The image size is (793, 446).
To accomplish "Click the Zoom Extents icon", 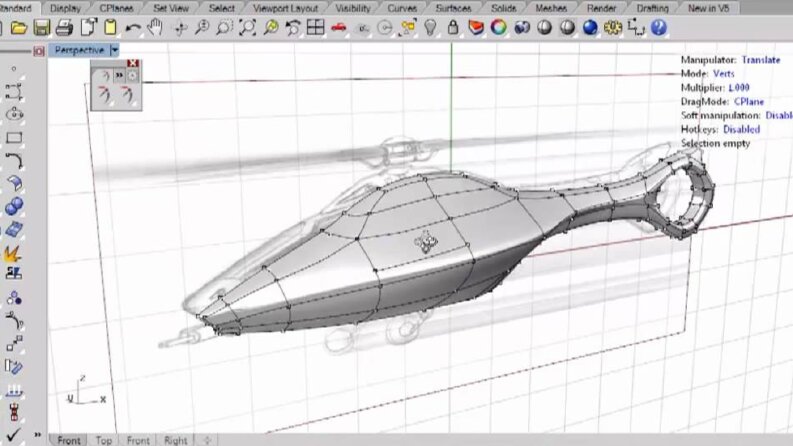I will click(x=247, y=28).
